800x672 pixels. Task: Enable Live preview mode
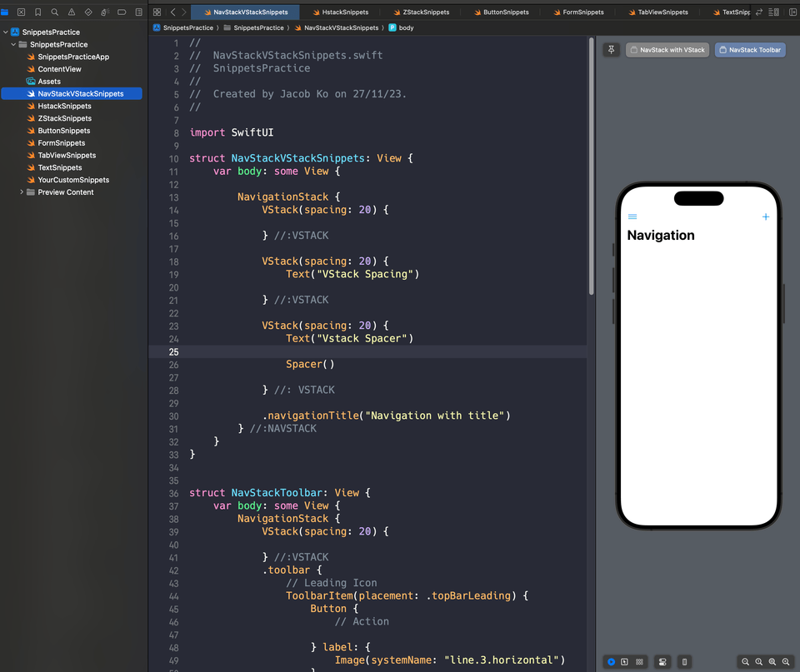(x=611, y=662)
